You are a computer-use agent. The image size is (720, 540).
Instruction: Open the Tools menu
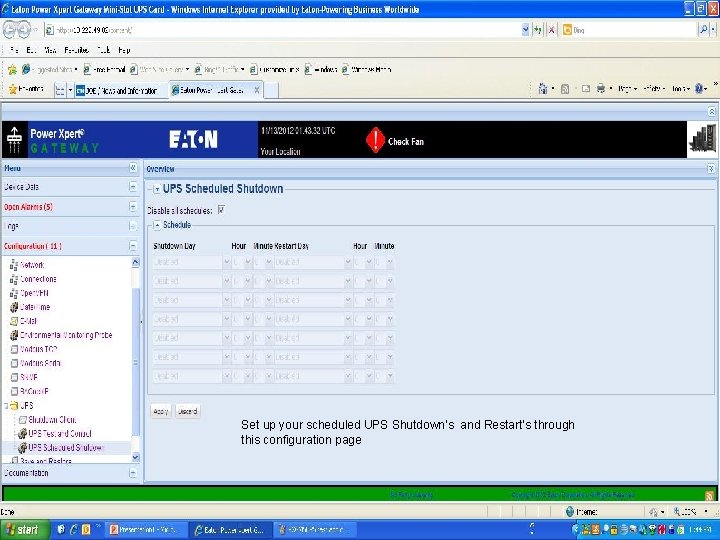click(x=103, y=50)
